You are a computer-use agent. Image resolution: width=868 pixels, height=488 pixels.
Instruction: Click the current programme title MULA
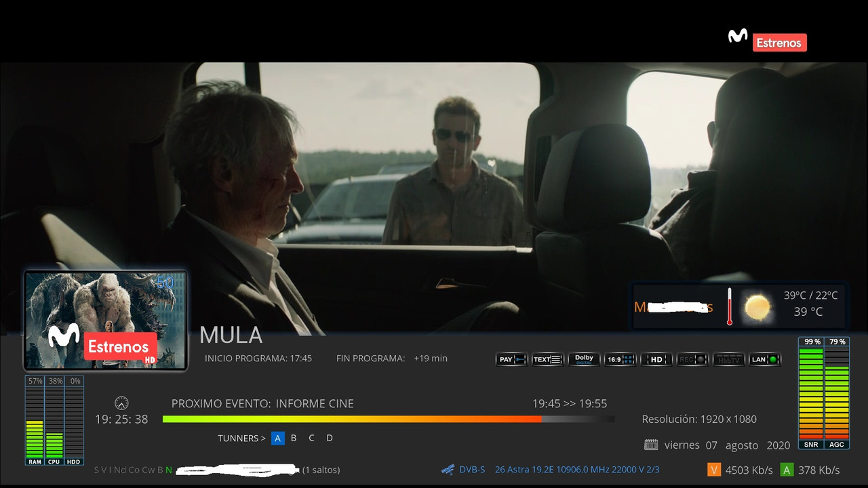coord(231,335)
